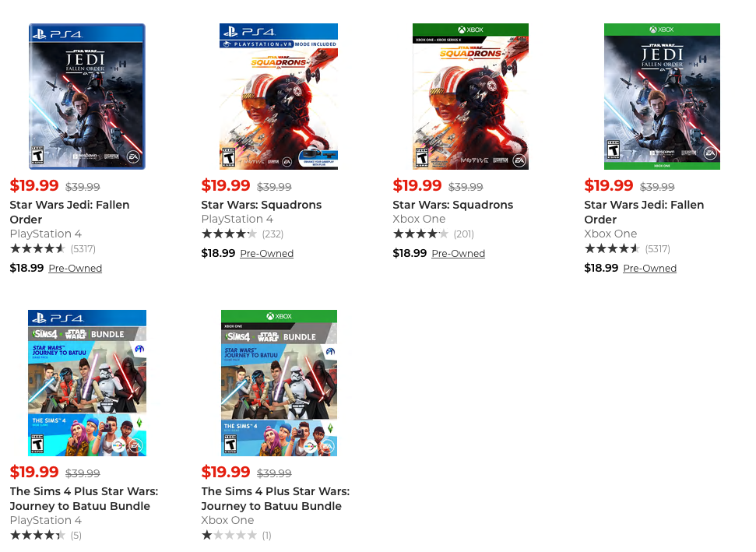
Task: Click the PS4 Star Wars Jedi: Fallen Order title
Action: (69, 212)
